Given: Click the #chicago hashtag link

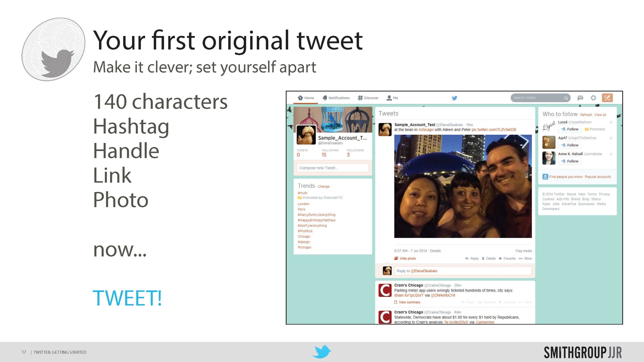Looking at the screenshot, I should [x=426, y=129].
